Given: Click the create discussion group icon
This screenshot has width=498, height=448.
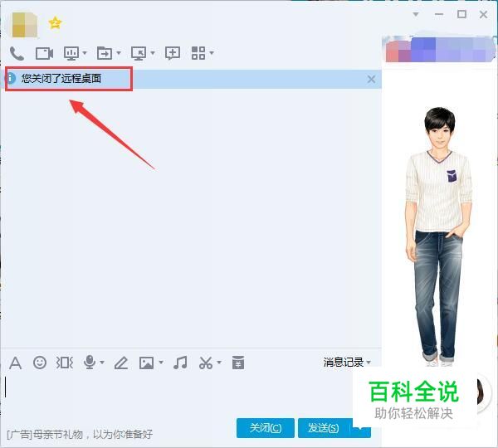Looking at the screenshot, I should click(173, 53).
